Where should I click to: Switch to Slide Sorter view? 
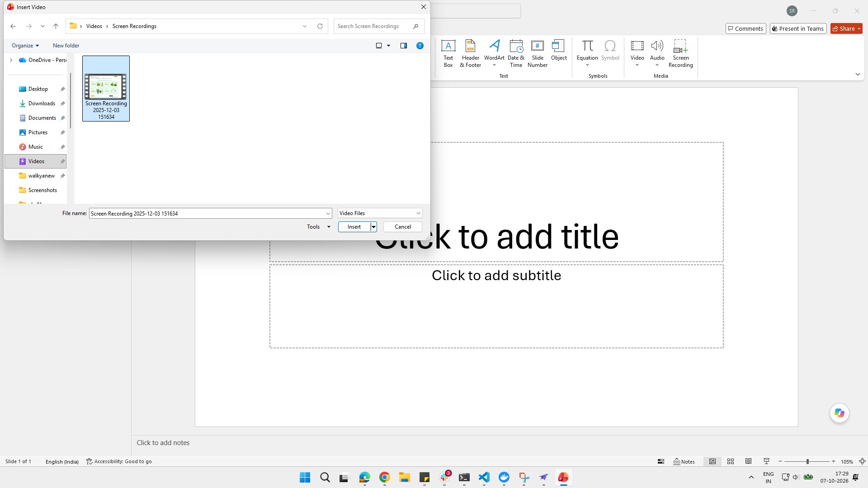pyautogui.click(x=731, y=461)
